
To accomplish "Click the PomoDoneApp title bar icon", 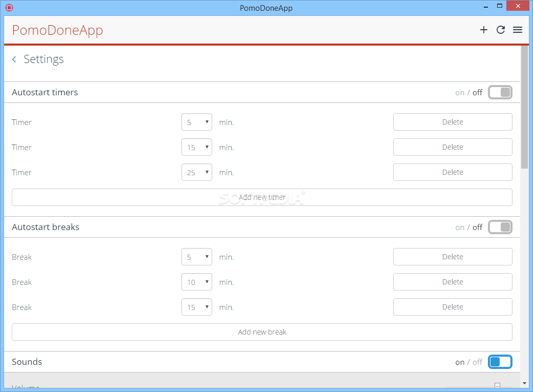I will [9, 8].
